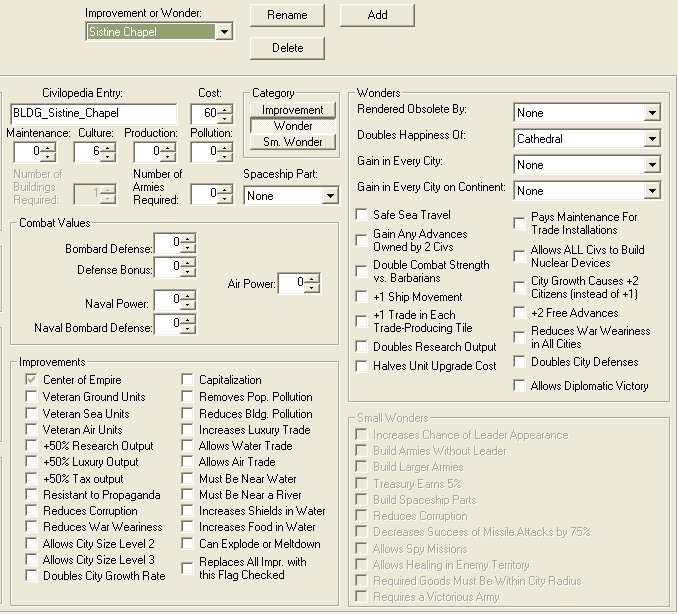Open the Doubles Happiness Of dropdown
The height and width of the screenshot is (614, 678).
(x=652, y=138)
